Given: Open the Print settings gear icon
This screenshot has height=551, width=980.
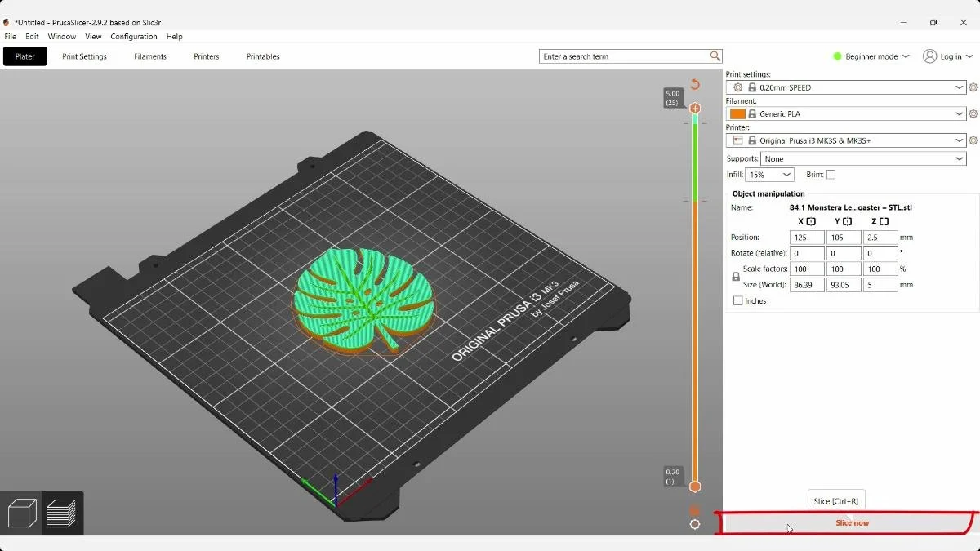Looking at the screenshot, I should (x=973, y=87).
